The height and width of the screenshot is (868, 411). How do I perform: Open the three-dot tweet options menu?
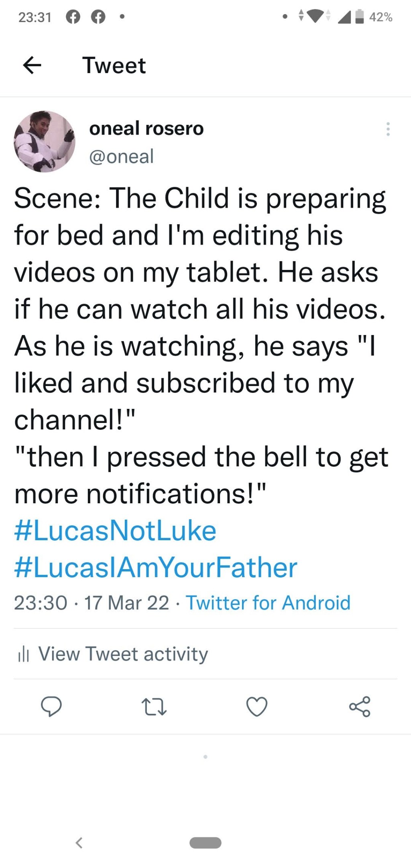tap(388, 129)
